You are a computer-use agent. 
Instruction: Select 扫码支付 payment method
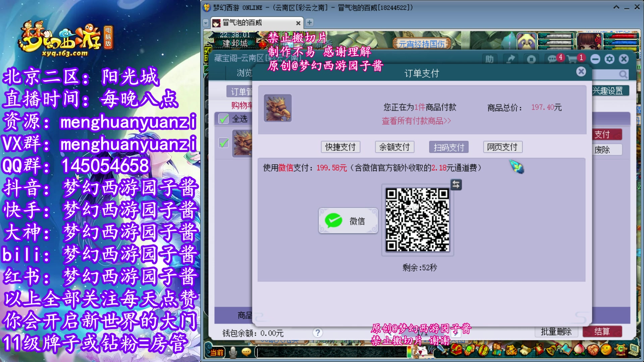[448, 147]
